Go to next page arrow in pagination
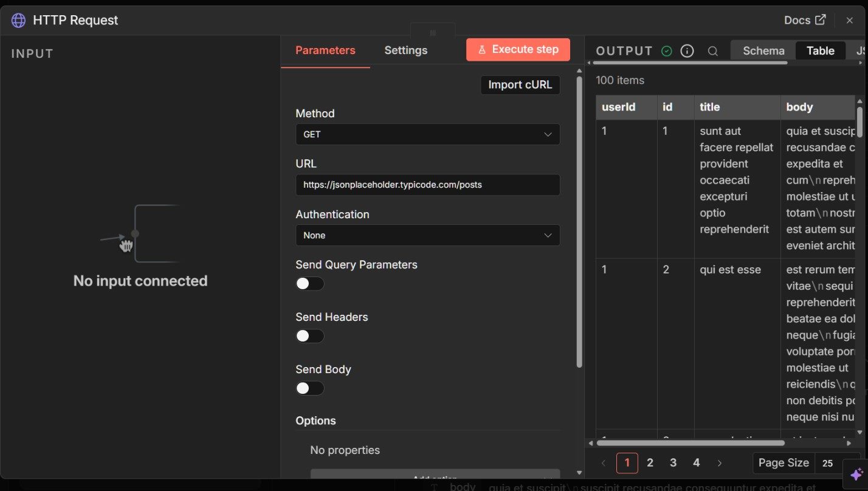 [720, 463]
